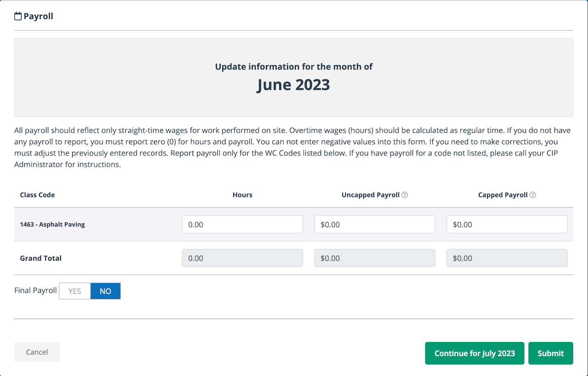Click the Hours column header

tap(242, 195)
